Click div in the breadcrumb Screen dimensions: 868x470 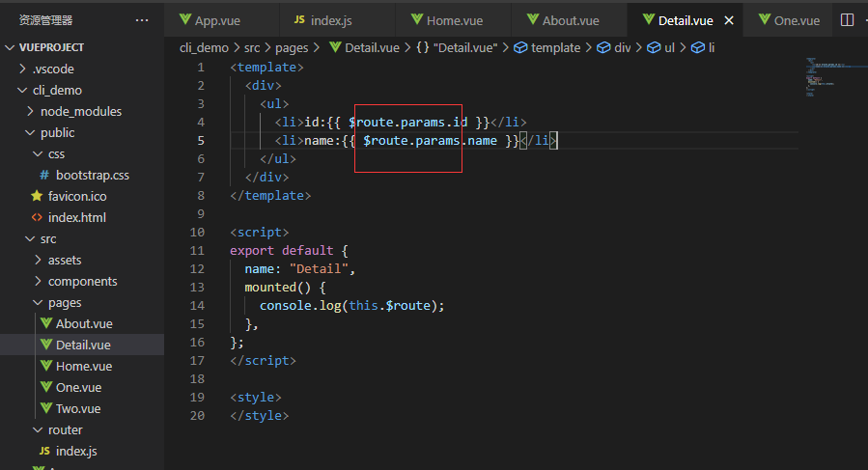[x=614, y=48]
